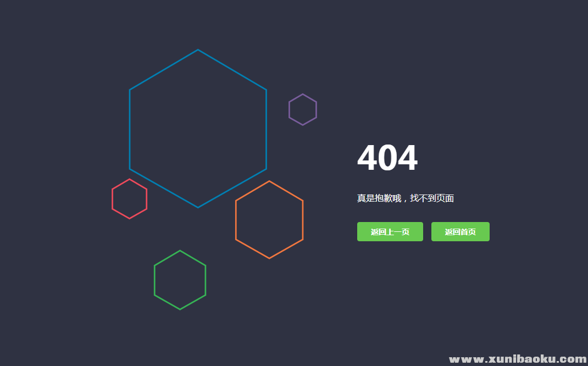The width and height of the screenshot is (588, 366).
Task: Click the first digit 4 in 404
Action: pyautogui.click(x=367, y=158)
